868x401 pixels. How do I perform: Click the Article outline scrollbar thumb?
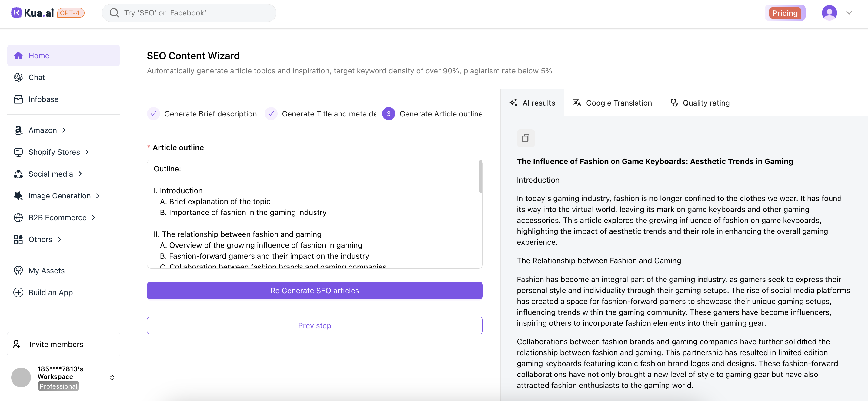(481, 177)
